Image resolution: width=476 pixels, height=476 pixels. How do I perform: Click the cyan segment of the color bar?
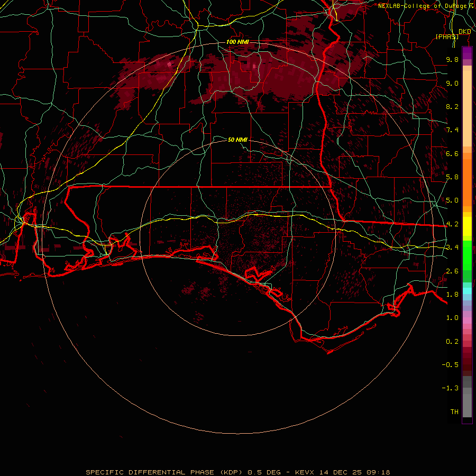(467, 291)
